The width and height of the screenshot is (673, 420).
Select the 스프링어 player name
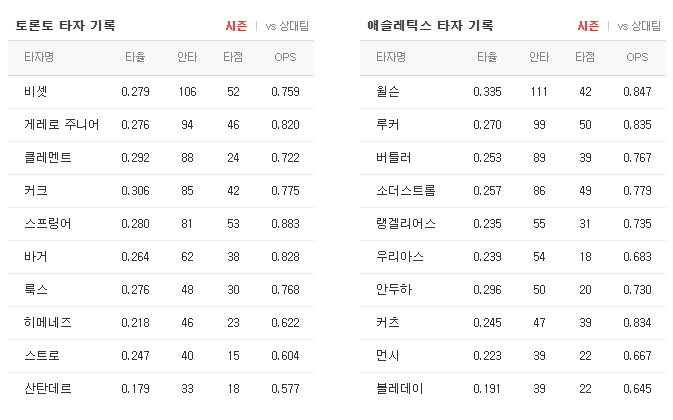48,224
